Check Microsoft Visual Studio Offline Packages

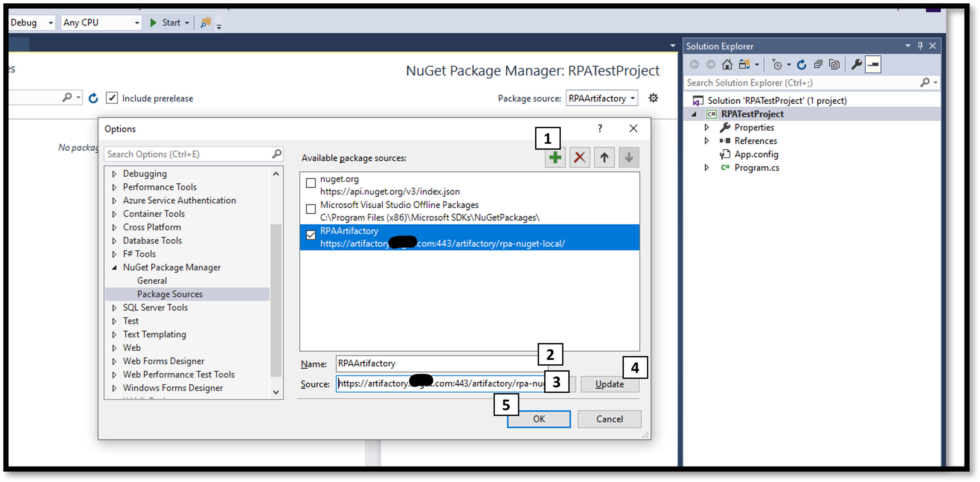(311, 209)
